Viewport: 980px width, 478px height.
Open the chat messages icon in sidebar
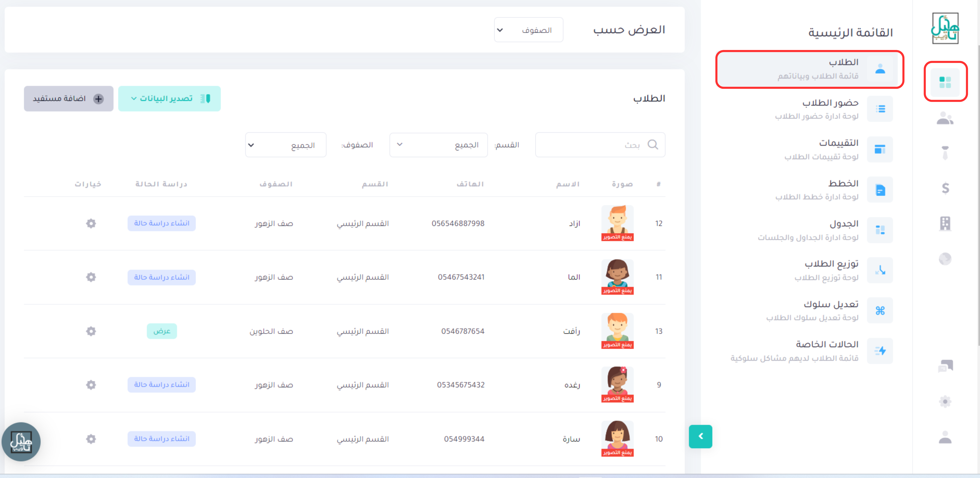coord(945,366)
